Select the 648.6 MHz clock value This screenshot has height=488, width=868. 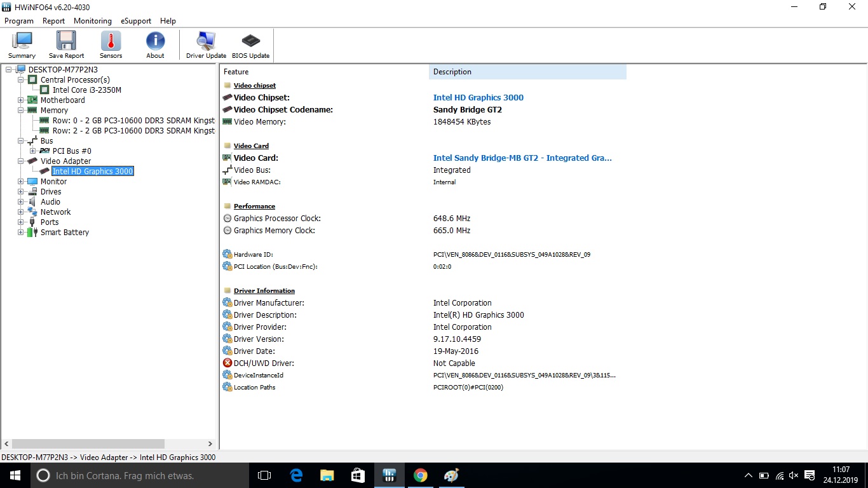click(x=452, y=219)
